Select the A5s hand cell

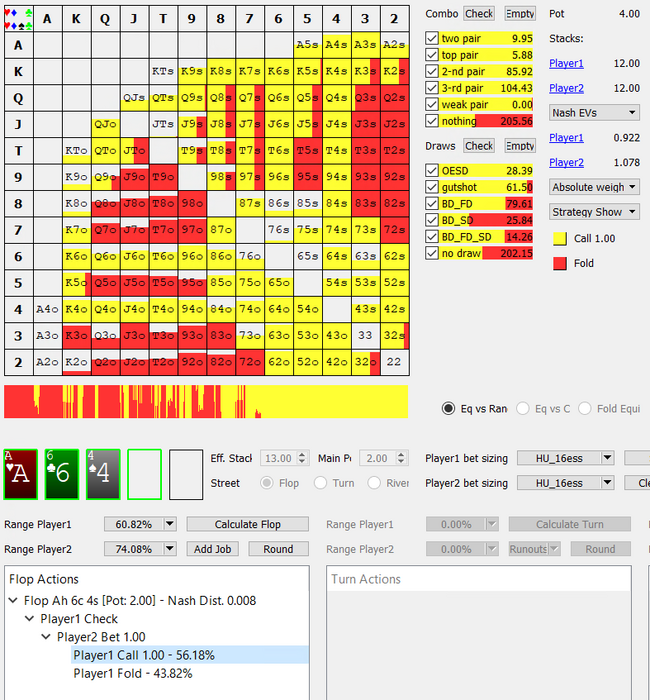coord(308,45)
